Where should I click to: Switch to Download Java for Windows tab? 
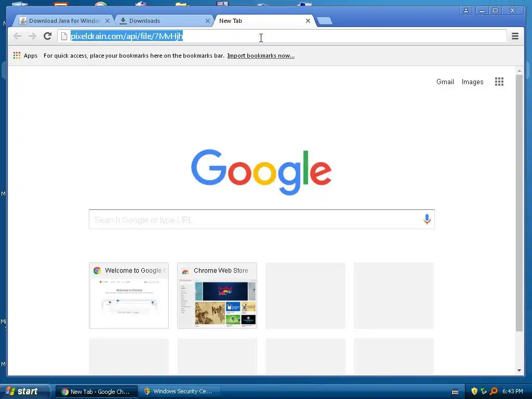[x=64, y=21]
